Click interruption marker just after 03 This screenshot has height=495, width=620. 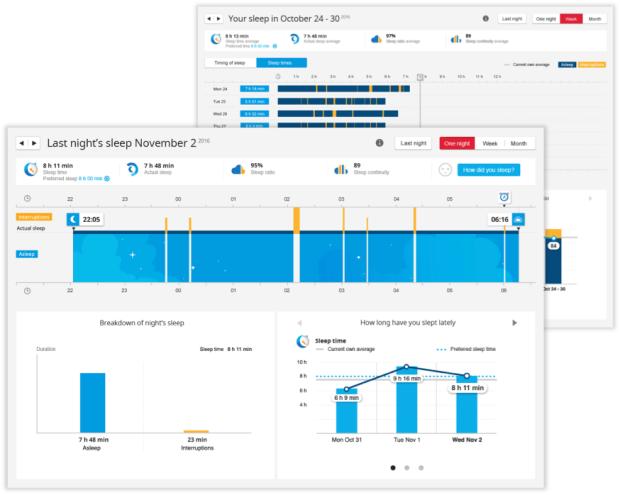(x=344, y=220)
